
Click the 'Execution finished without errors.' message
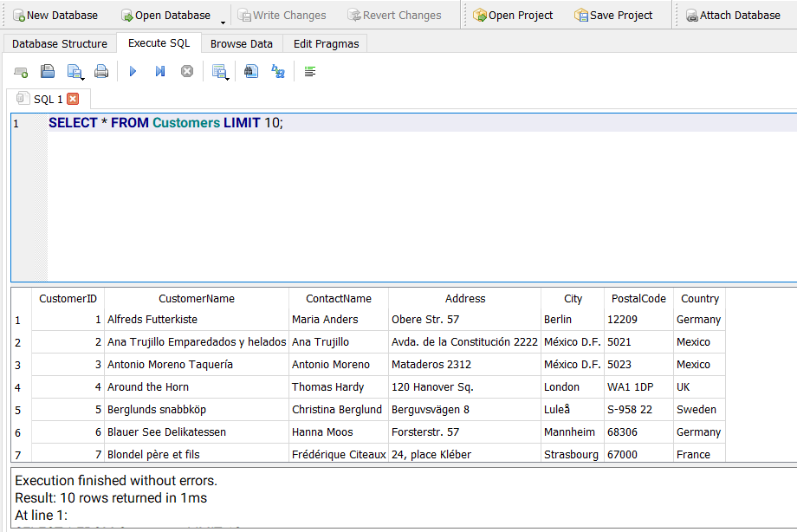click(116, 481)
